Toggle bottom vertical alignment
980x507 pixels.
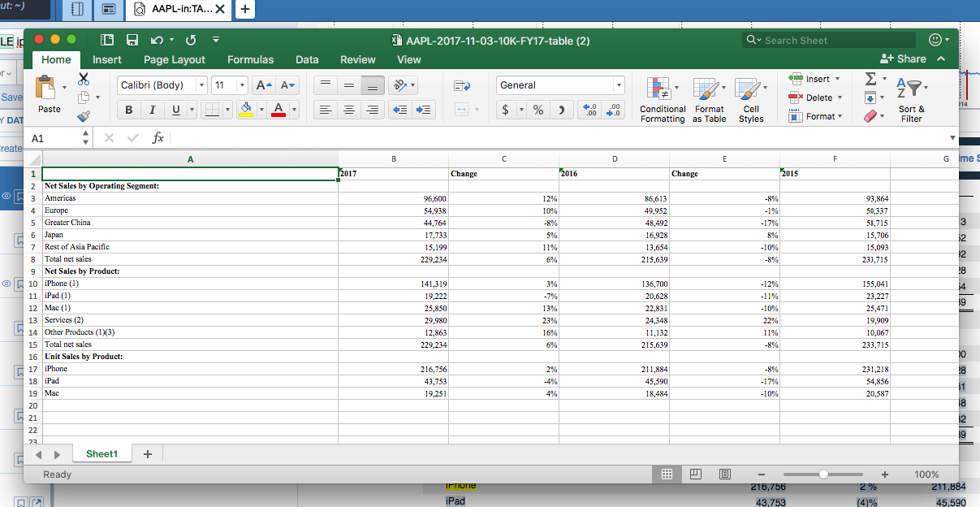pyautogui.click(x=372, y=85)
